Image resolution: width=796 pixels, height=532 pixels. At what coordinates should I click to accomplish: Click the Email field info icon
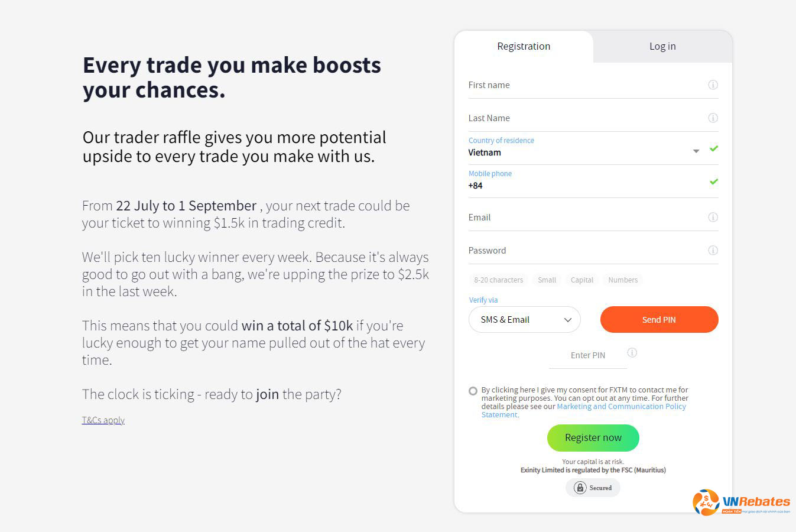tap(713, 217)
